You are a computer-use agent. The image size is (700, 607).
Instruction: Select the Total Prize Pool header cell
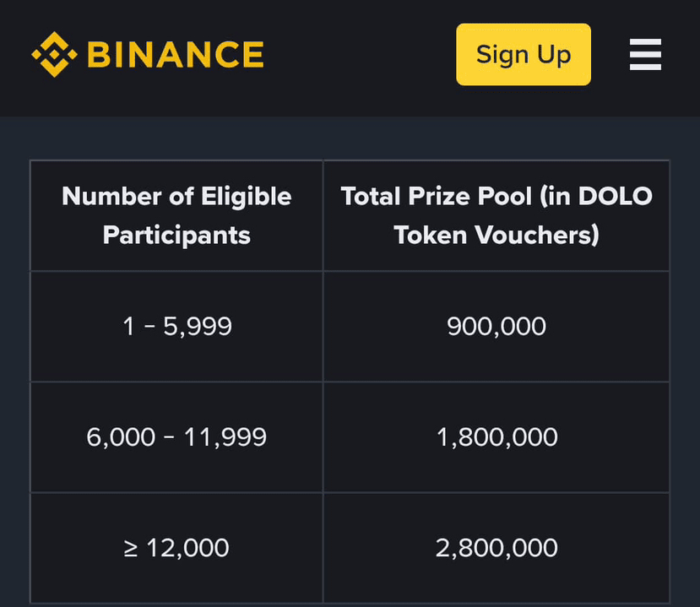pyautogui.click(x=497, y=215)
